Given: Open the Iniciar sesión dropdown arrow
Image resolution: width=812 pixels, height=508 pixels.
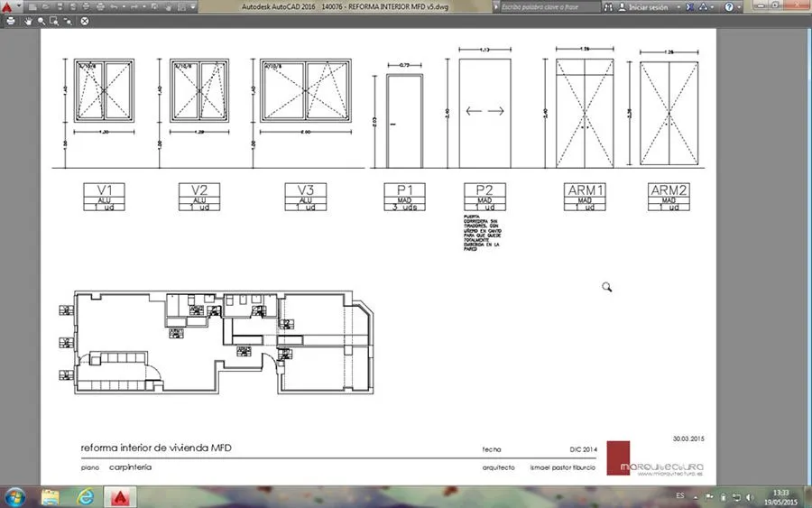Looking at the screenshot, I should pyautogui.click(x=678, y=7).
